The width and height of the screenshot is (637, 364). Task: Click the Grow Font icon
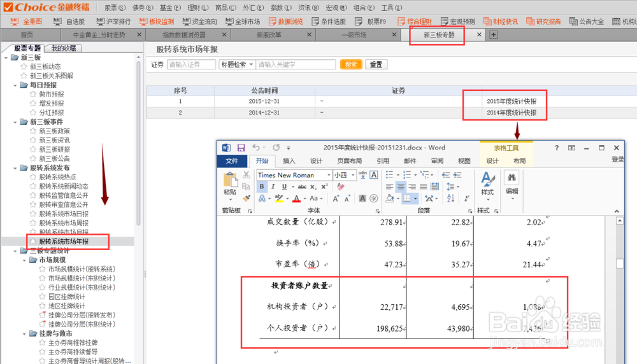click(336, 199)
